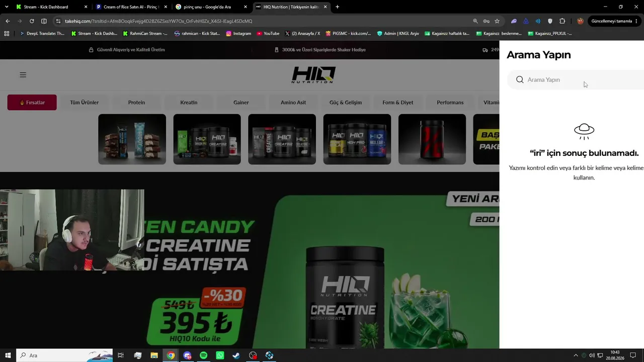
Task: Open the HIQ hamburger menu
Action: (23, 75)
